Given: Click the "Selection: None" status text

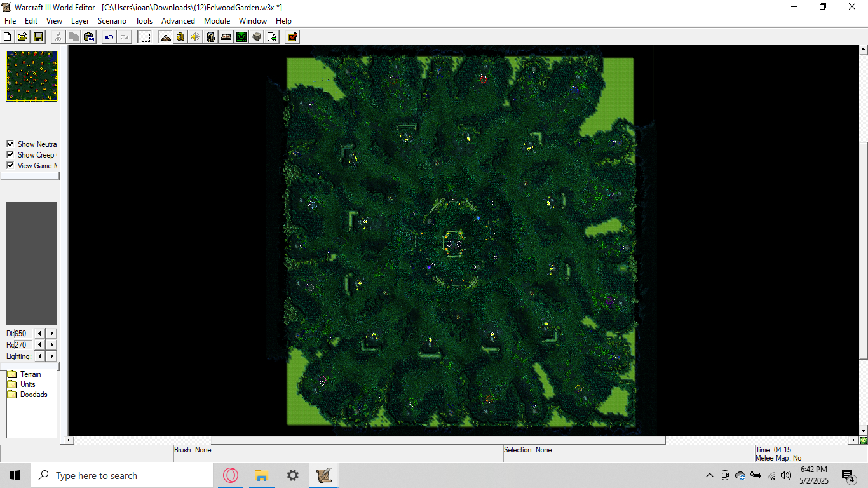Looking at the screenshot, I should click(528, 450).
